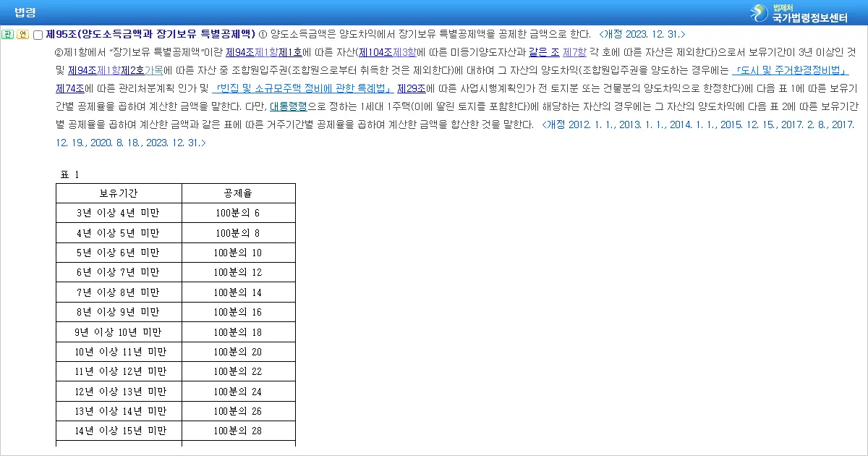Open 「도시 및 주거환경정비법」 link

790,70
